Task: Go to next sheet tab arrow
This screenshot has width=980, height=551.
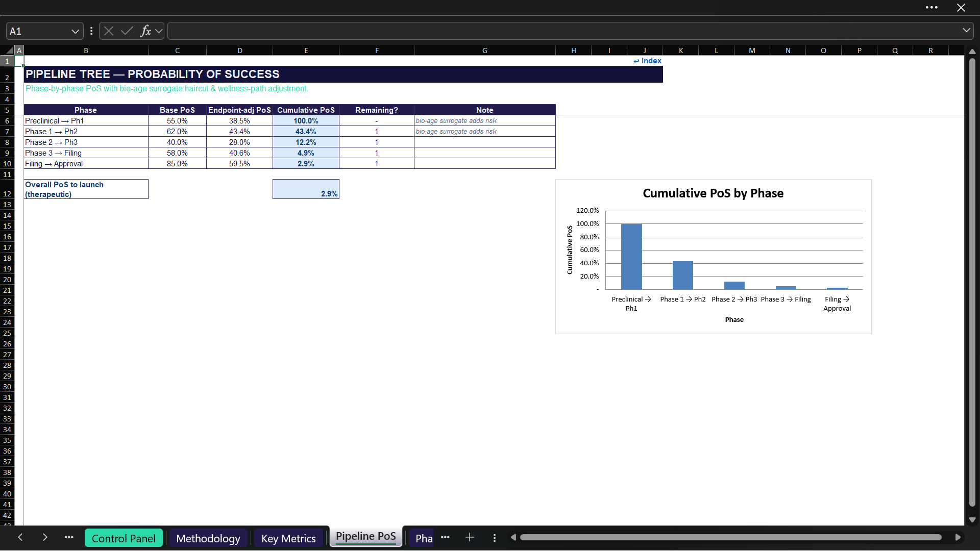Action: [45, 537]
